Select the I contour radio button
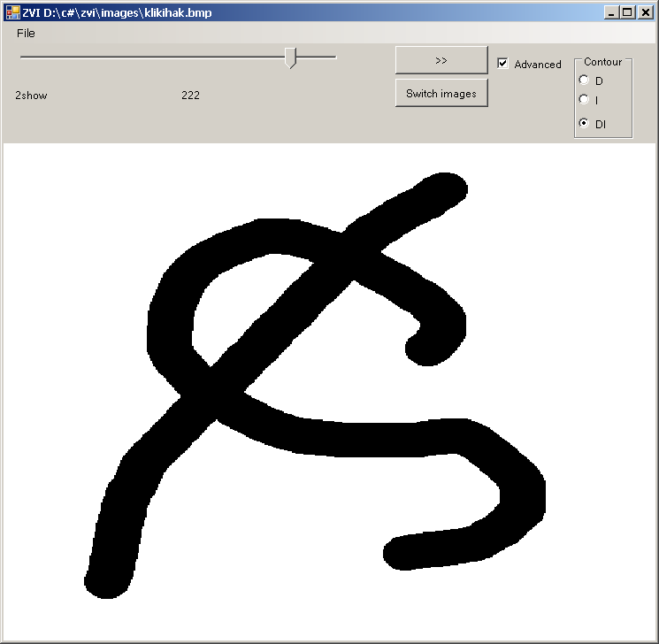Screen dimensions: 659x644 [584, 100]
